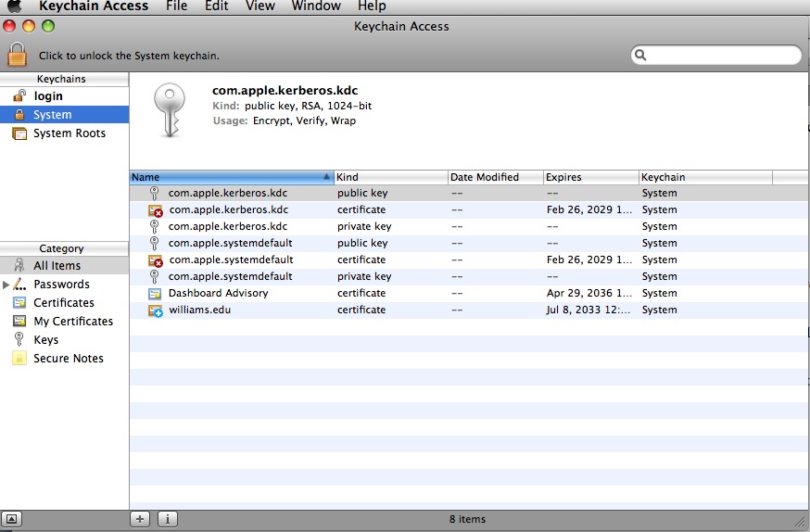Click key icon of com.apple.systemdefault public key

[x=154, y=243]
